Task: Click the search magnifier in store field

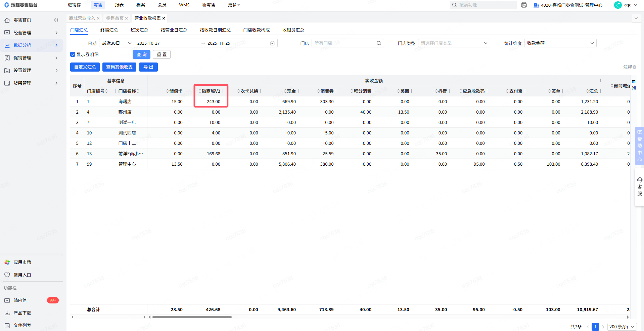Action: [x=379, y=43]
